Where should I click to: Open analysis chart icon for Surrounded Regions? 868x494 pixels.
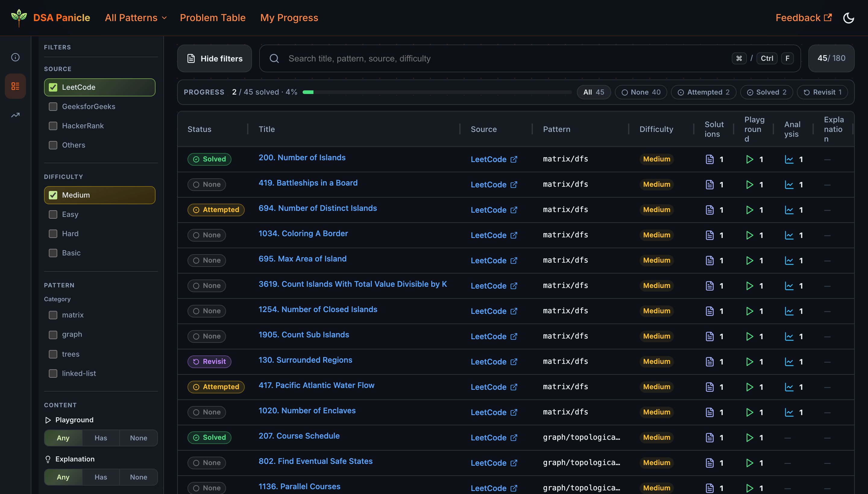[789, 362]
